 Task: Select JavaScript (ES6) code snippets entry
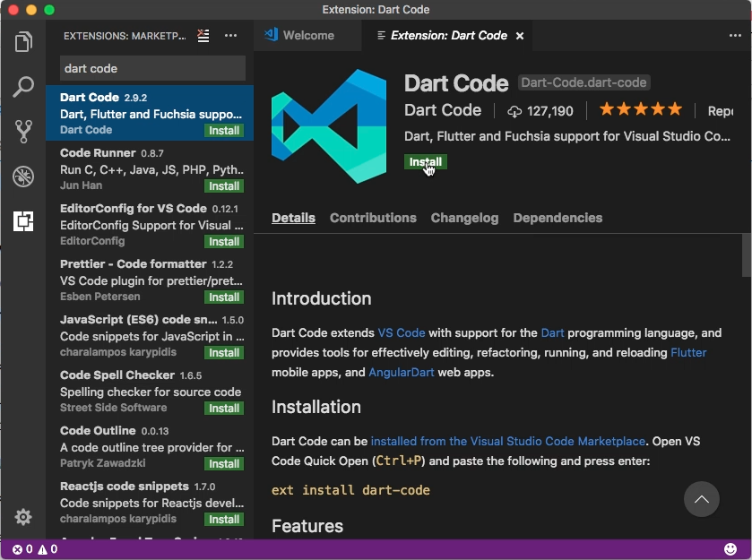(150, 336)
